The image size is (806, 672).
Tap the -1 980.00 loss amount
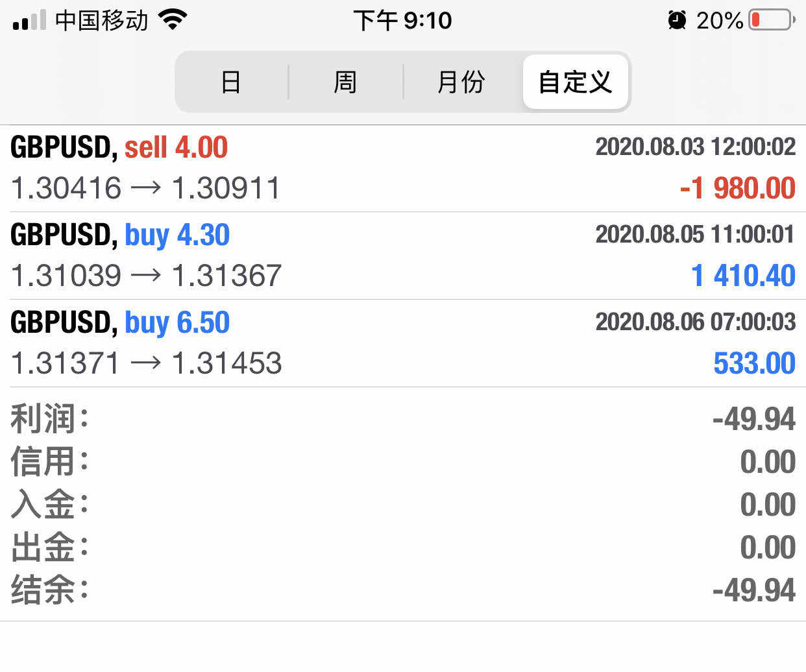[737, 189]
